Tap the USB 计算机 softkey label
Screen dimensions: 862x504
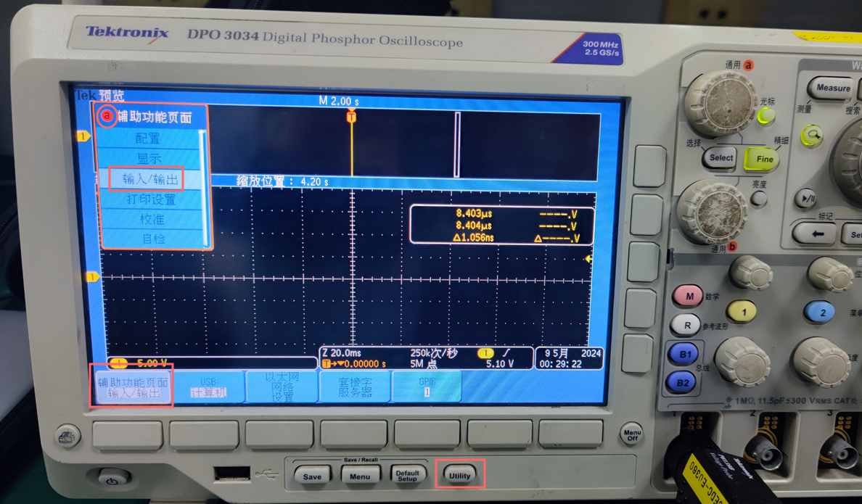(x=208, y=387)
